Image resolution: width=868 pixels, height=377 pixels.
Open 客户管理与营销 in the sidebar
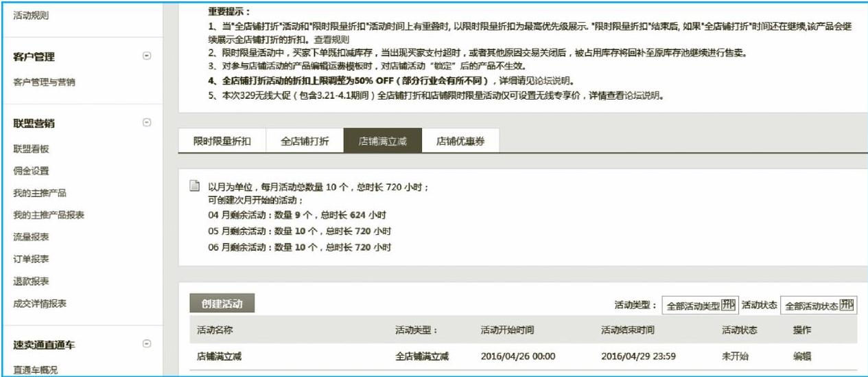point(45,82)
